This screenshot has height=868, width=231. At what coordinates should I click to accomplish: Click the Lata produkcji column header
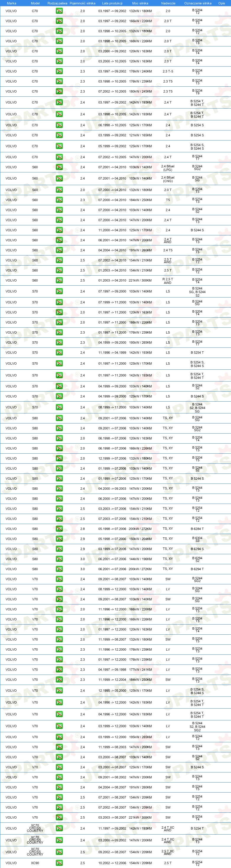coord(112,3)
